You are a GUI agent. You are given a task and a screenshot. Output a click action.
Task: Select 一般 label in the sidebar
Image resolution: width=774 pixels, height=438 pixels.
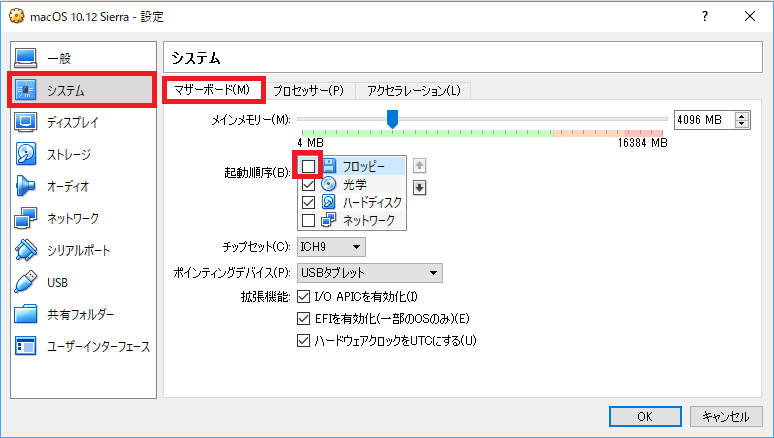coord(59,58)
